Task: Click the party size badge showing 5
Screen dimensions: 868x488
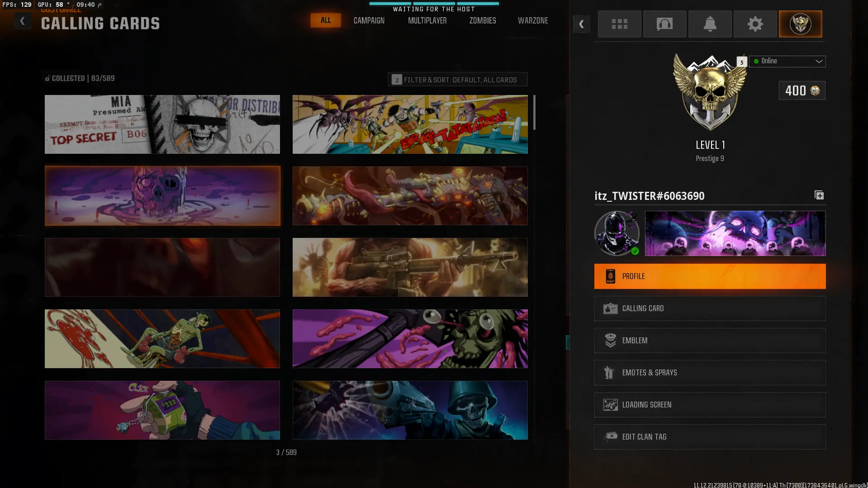Action: [742, 62]
